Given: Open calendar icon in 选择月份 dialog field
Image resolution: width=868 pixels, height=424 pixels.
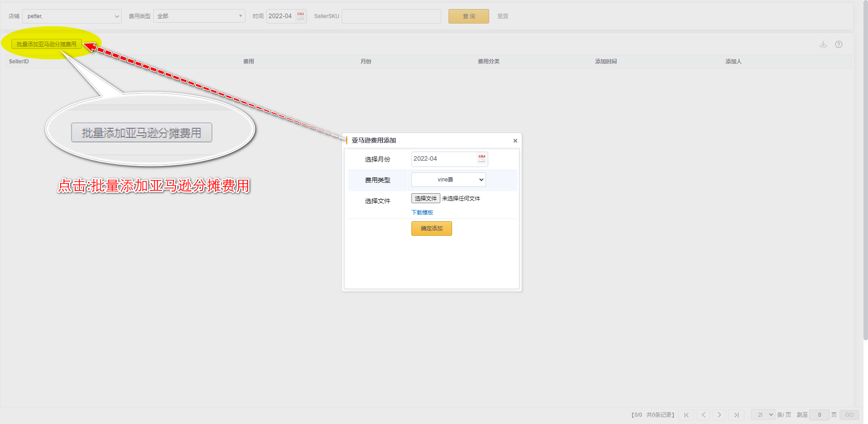Looking at the screenshot, I should [x=482, y=158].
